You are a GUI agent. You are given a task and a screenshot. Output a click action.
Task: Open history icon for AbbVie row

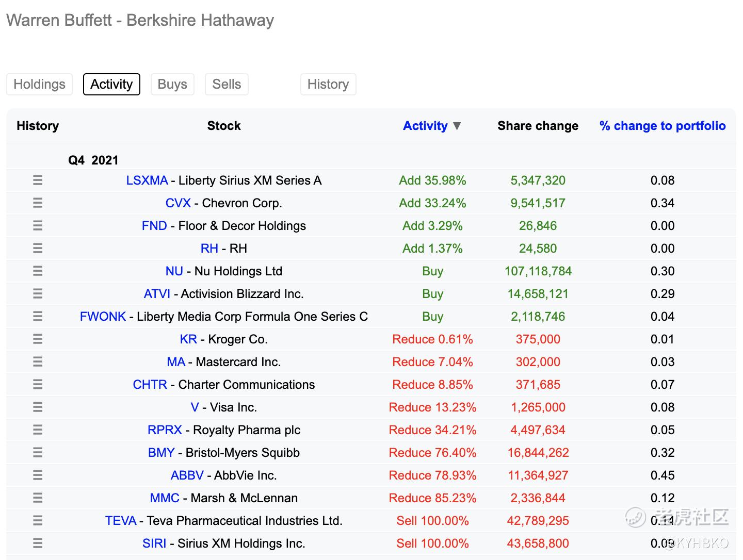pyautogui.click(x=38, y=475)
